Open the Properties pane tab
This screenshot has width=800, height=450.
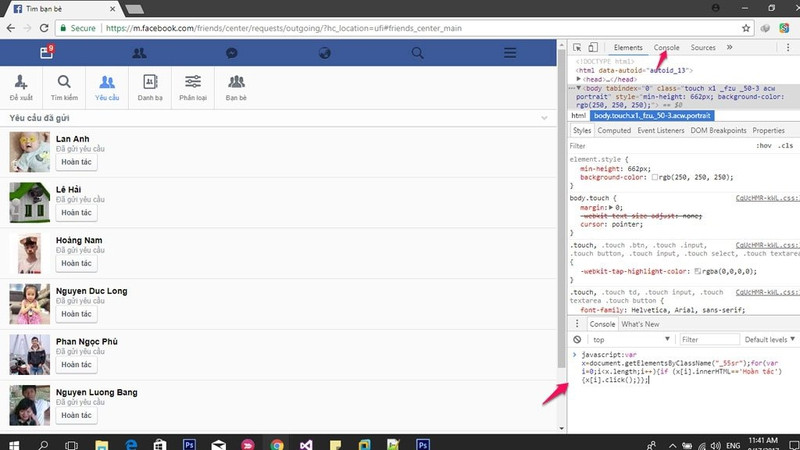[768, 131]
